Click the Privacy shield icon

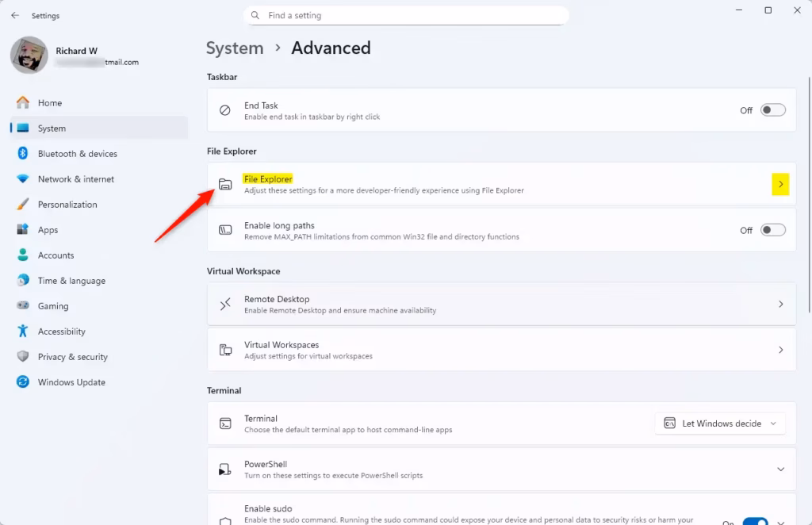click(x=23, y=356)
